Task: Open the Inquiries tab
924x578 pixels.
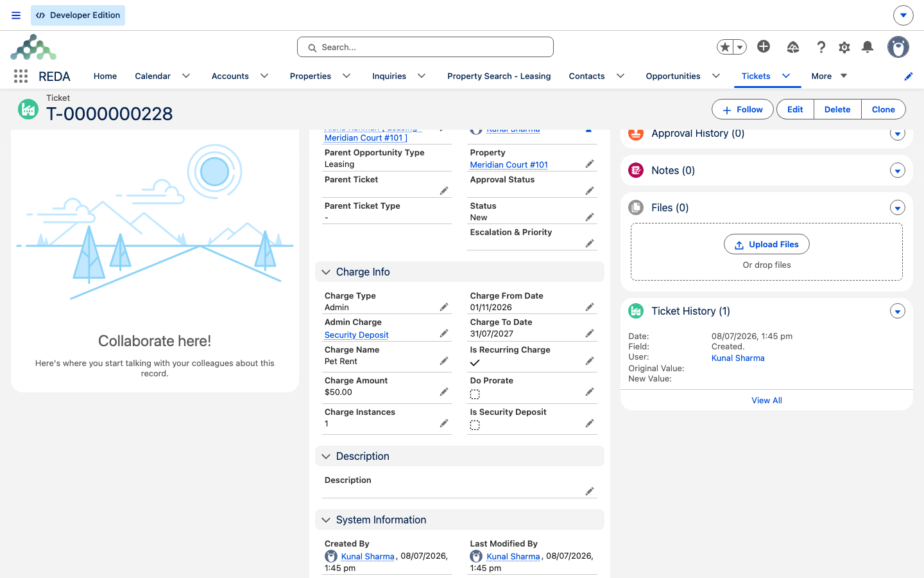Action: click(x=389, y=76)
